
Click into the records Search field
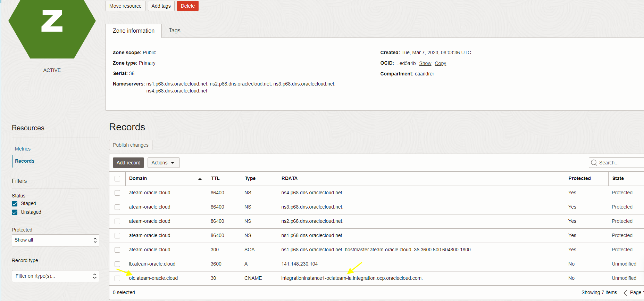point(620,163)
